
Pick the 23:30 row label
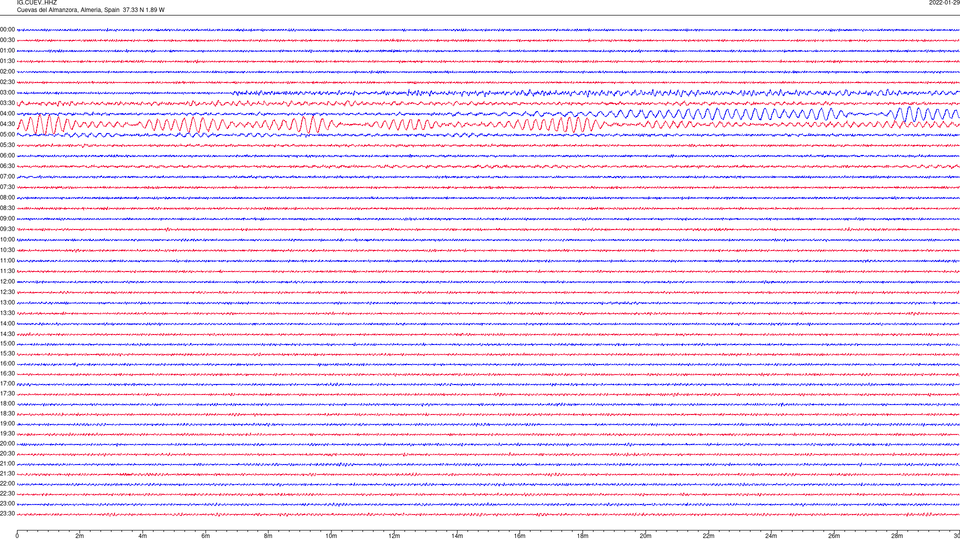7,514
